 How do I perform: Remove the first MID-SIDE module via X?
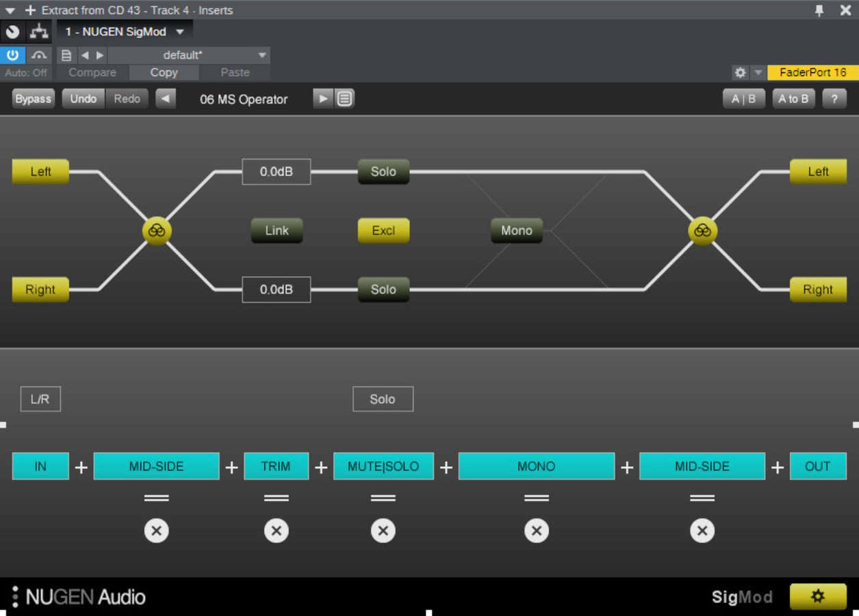pos(157,530)
